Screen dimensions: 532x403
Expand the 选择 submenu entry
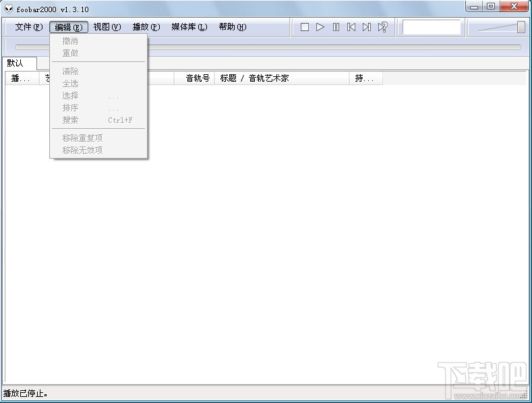tap(98, 96)
